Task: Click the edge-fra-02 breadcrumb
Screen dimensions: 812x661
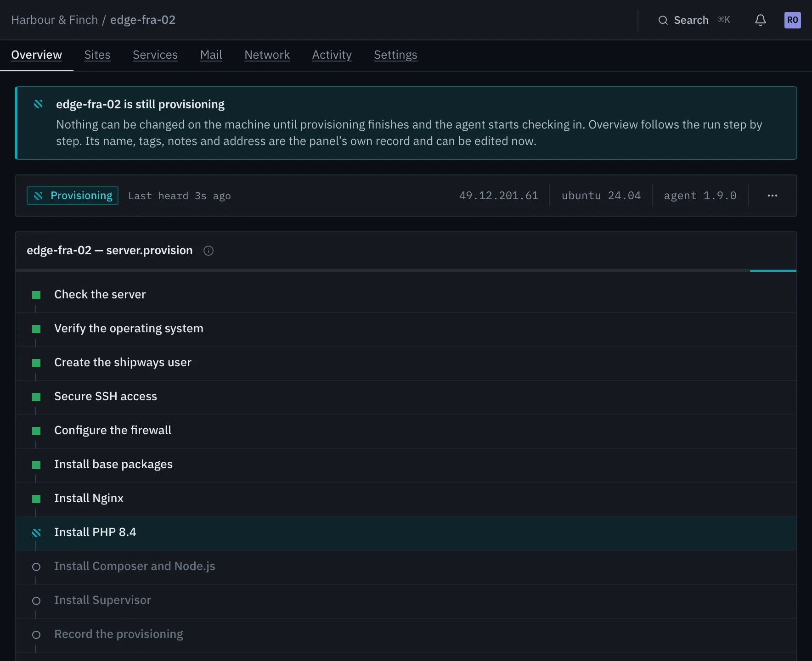Action: click(x=143, y=20)
